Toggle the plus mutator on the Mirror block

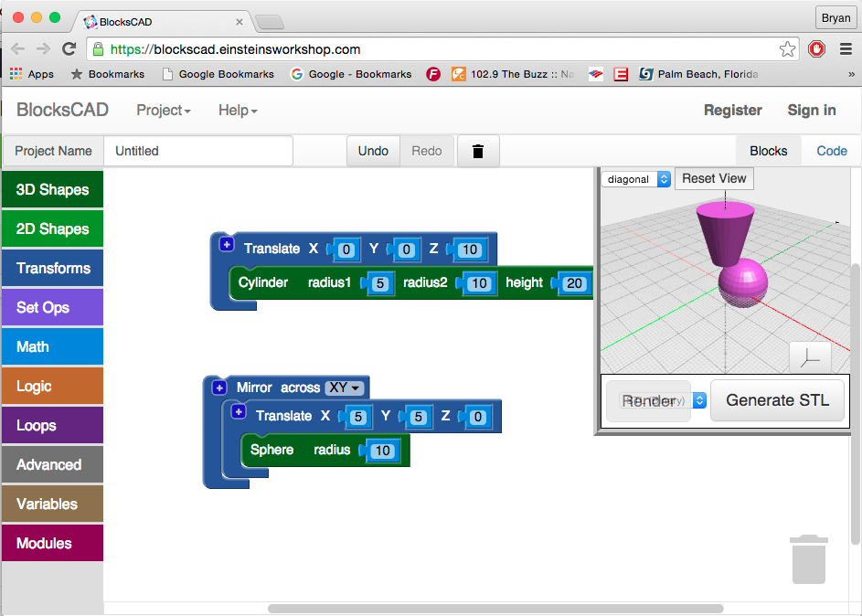[219, 388]
